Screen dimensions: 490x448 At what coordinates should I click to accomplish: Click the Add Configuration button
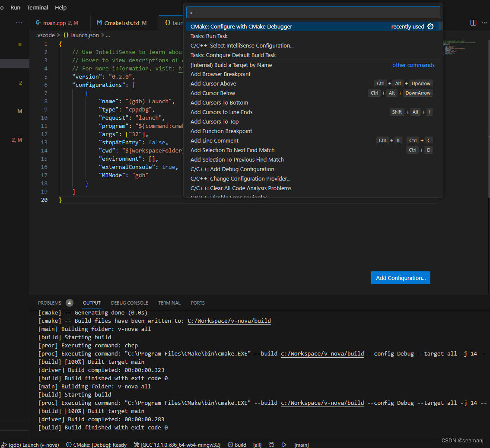(x=400, y=278)
